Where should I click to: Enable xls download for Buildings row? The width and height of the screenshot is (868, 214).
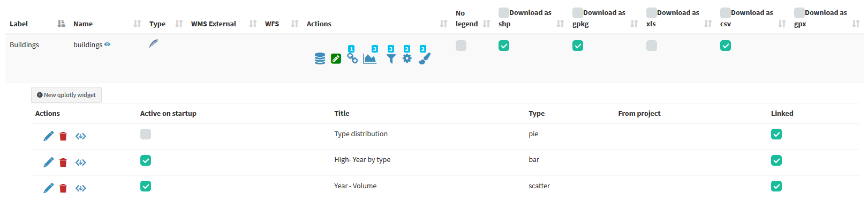(652, 46)
